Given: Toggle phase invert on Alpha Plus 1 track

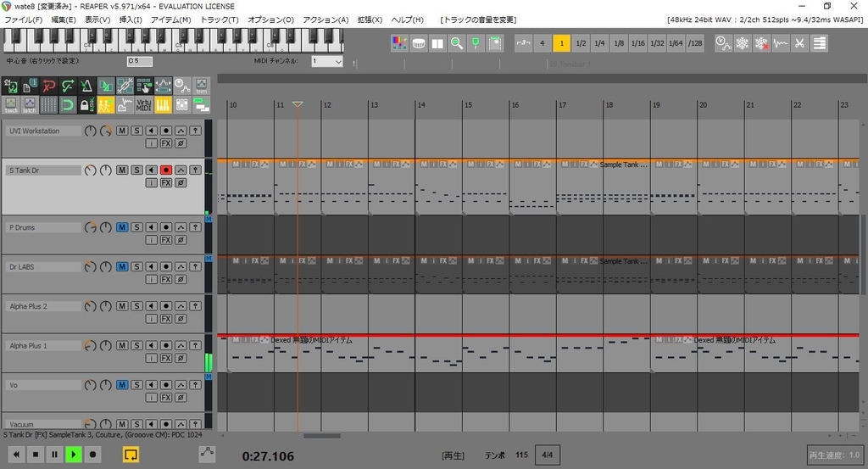Looking at the screenshot, I should tap(181, 358).
